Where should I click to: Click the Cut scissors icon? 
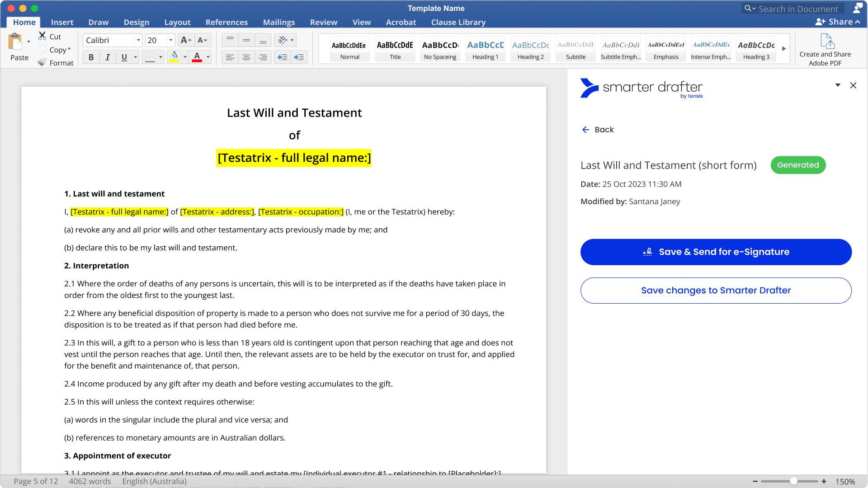click(x=42, y=36)
